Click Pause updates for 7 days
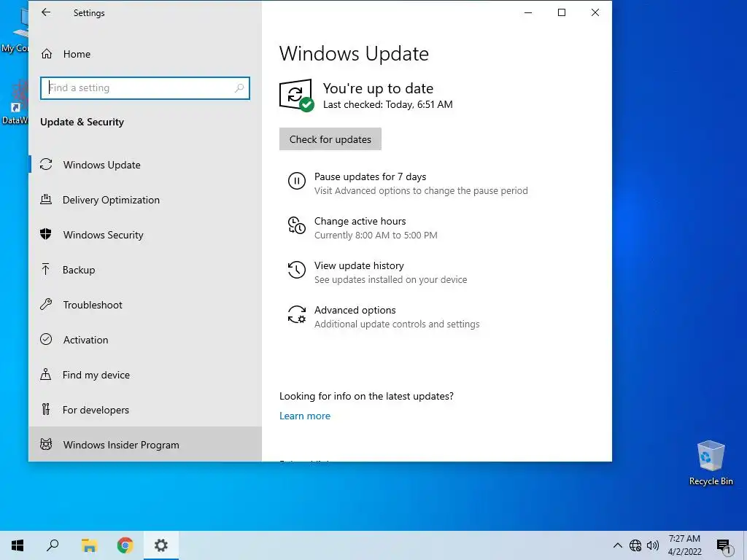Image resolution: width=747 pixels, height=560 pixels. (x=370, y=176)
